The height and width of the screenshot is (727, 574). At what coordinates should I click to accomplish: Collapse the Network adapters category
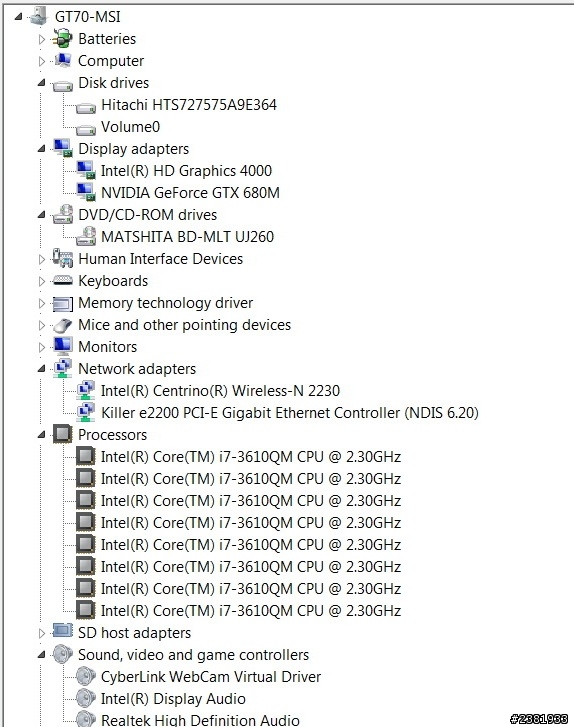tap(42, 369)
